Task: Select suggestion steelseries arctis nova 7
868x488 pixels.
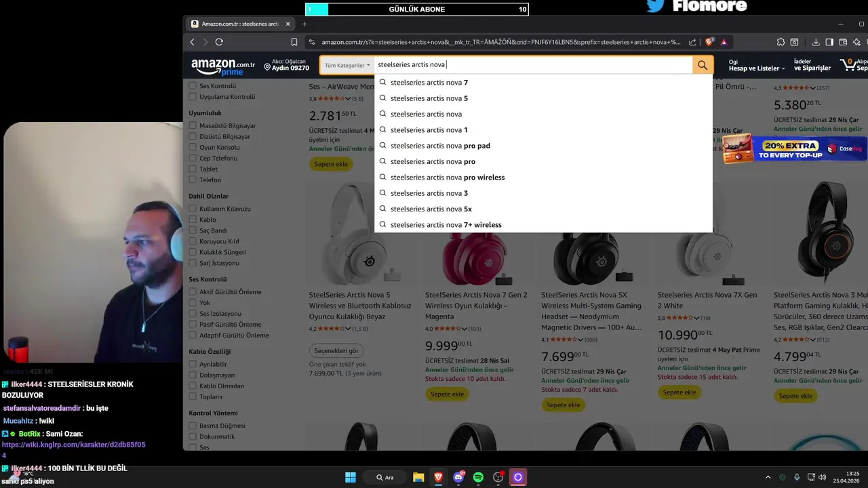Action: tap(543, 83)
